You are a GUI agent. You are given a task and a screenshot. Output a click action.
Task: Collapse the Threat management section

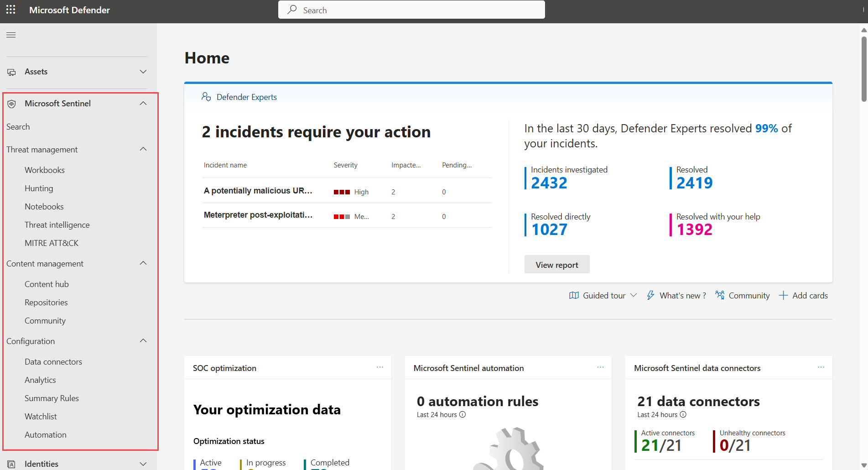coord(143,149)
